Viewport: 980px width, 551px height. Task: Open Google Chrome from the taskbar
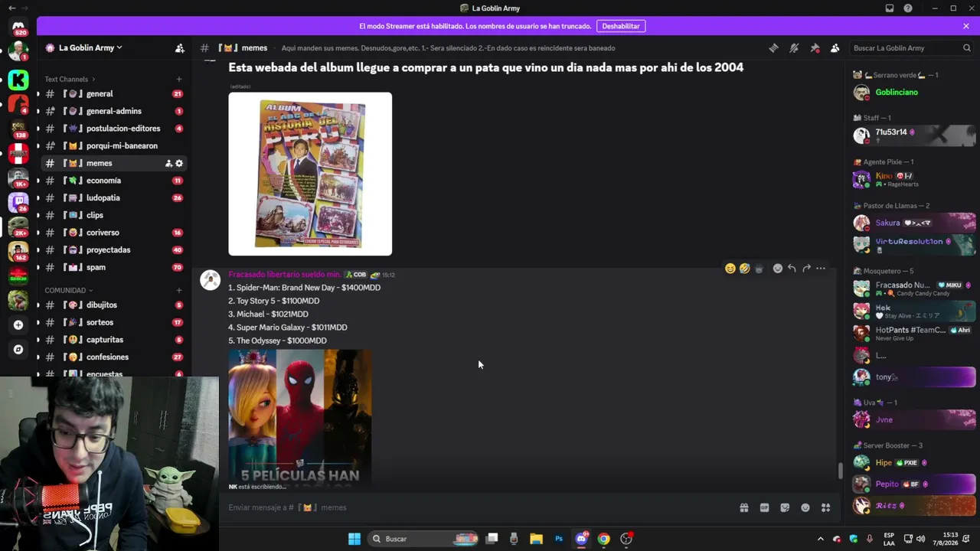[604, 539]
